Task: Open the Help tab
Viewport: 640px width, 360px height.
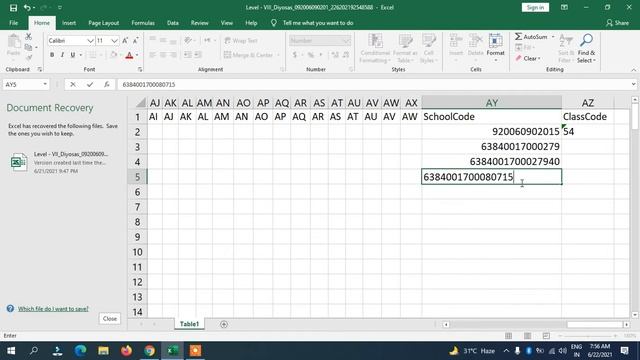Action: [x=251, y=23]
